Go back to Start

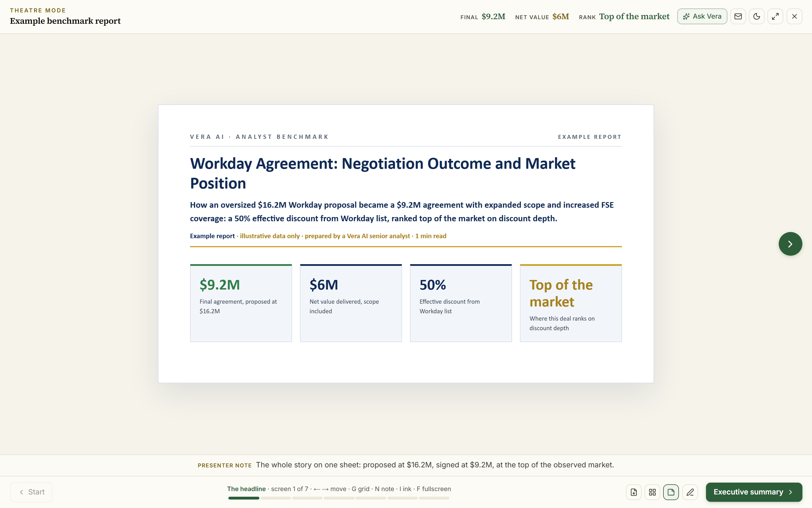coord(32,492)
